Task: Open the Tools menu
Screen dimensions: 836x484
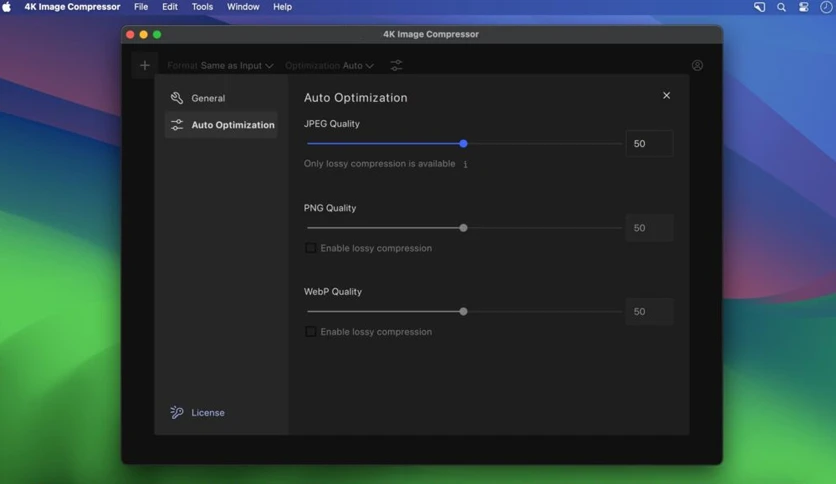Action: point(202,7)
